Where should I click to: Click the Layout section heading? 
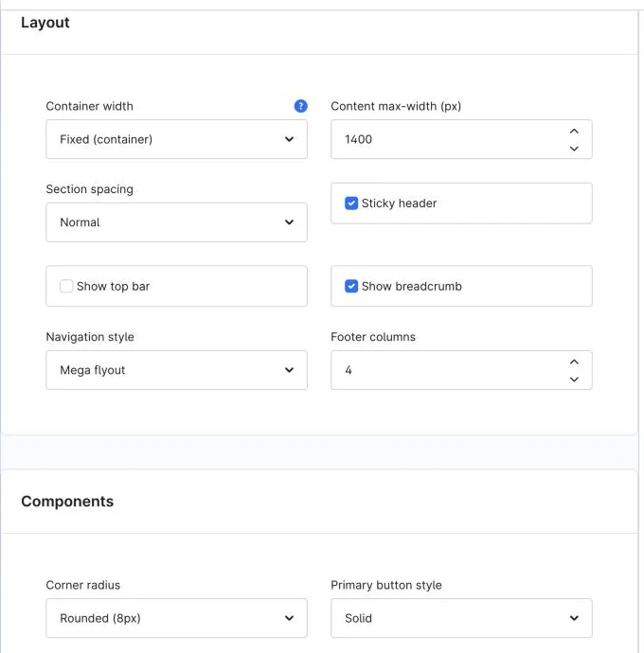[45, 23]
